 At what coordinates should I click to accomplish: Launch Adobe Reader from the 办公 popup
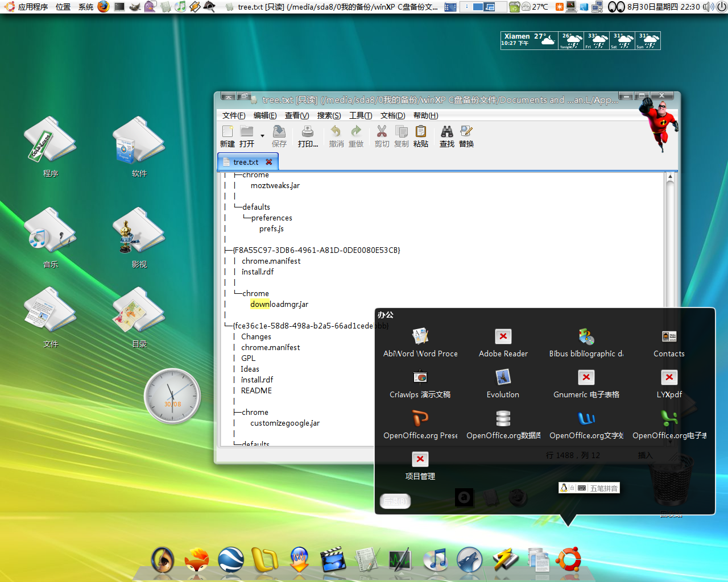[x=503, y=343]
